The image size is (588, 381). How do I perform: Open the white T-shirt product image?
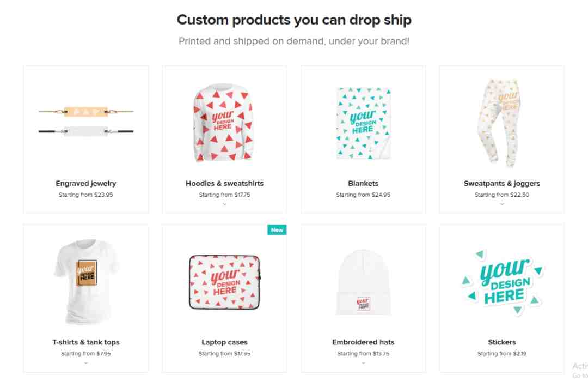click(87, 282)
